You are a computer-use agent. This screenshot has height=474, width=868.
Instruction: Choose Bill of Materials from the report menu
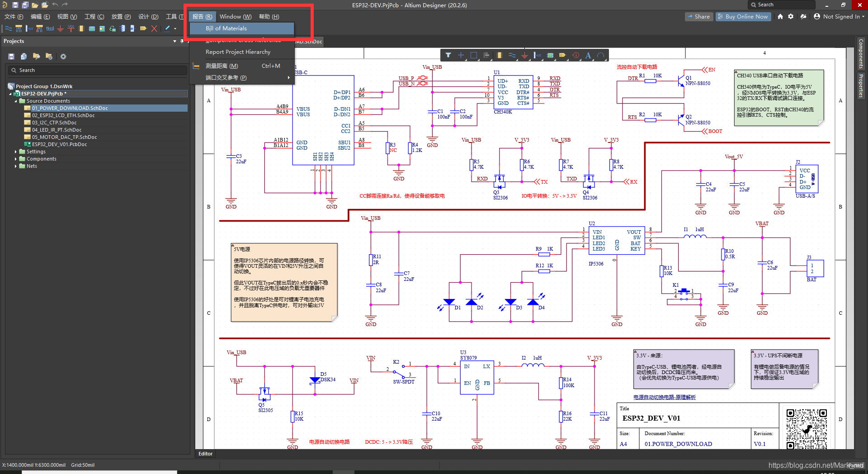[242, 28]
